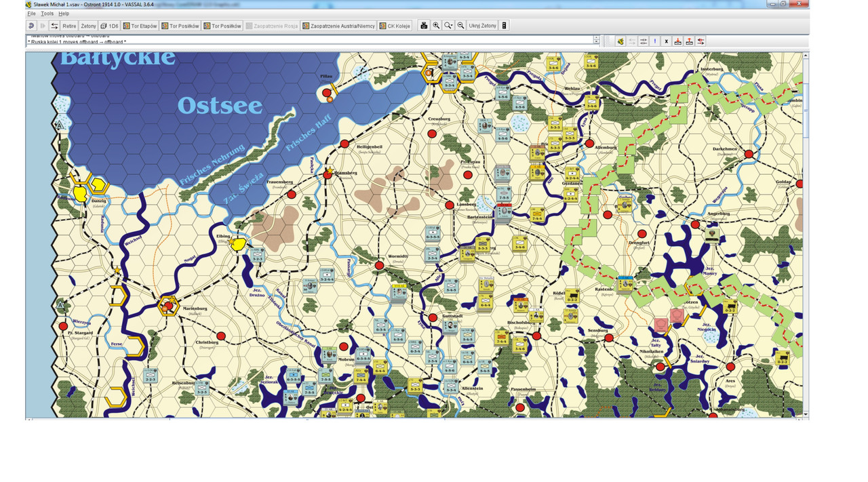
Task: Click the converging arrows icon
Action: click(644, 41)
